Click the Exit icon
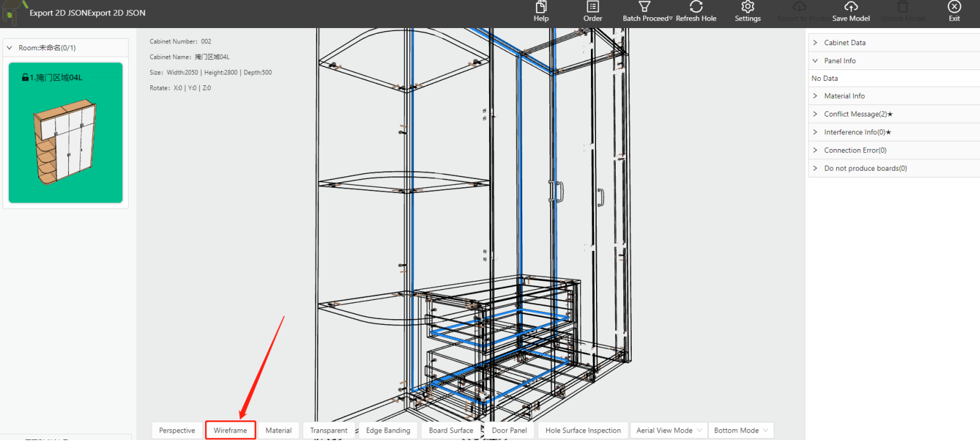Screen dimensions: 980x442 [954, 8]
